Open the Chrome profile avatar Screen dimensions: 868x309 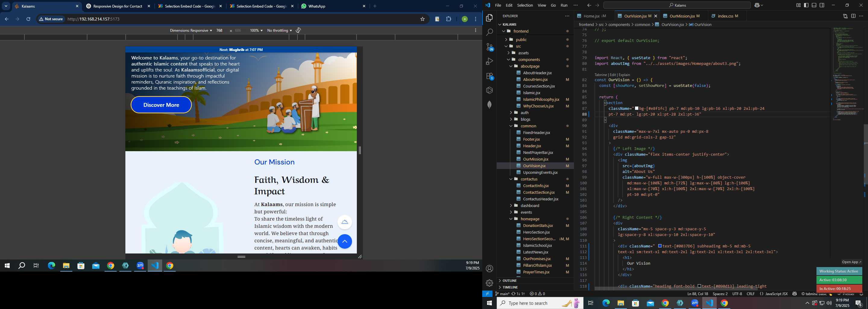465,19
